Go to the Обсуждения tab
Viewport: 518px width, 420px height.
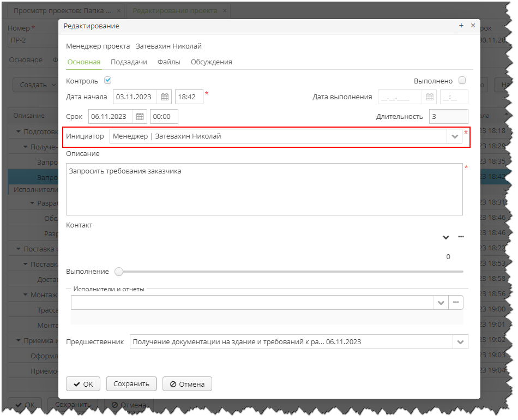211,62
